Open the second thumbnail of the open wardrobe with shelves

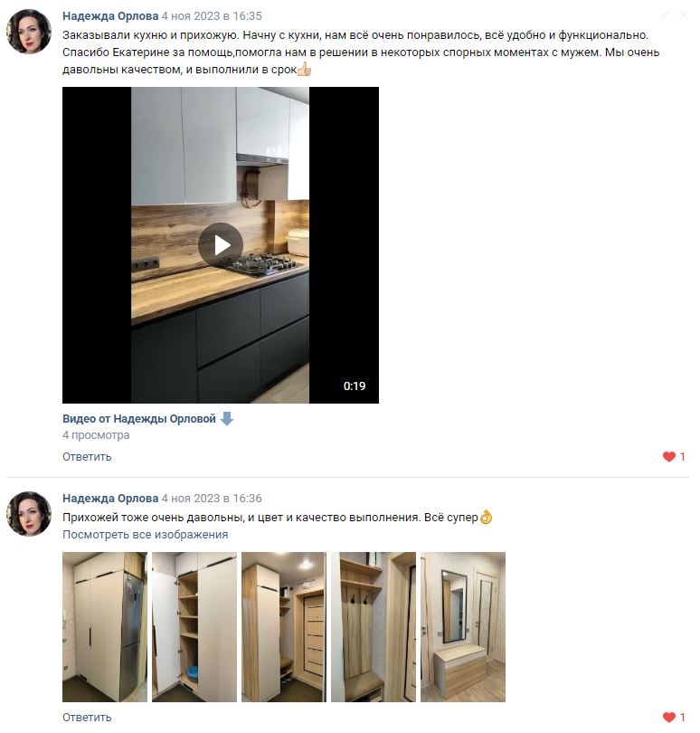pos(194,627)
